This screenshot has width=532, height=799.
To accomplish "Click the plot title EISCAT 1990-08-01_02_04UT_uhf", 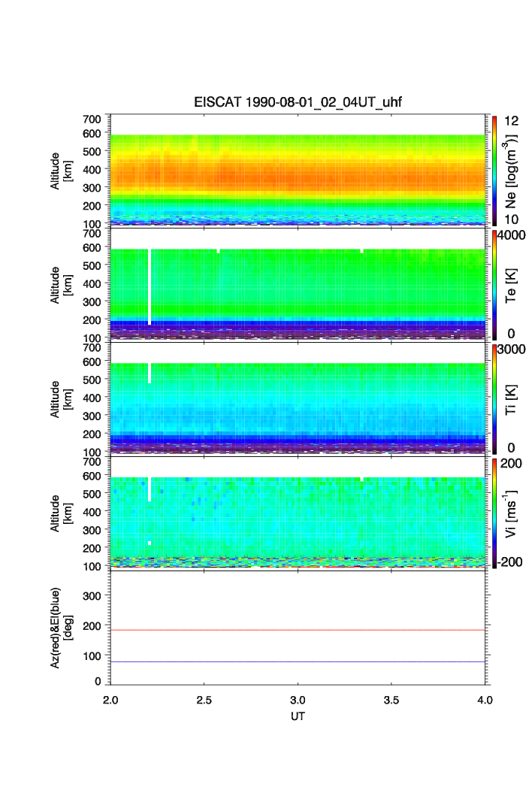I will coord(298,103).
